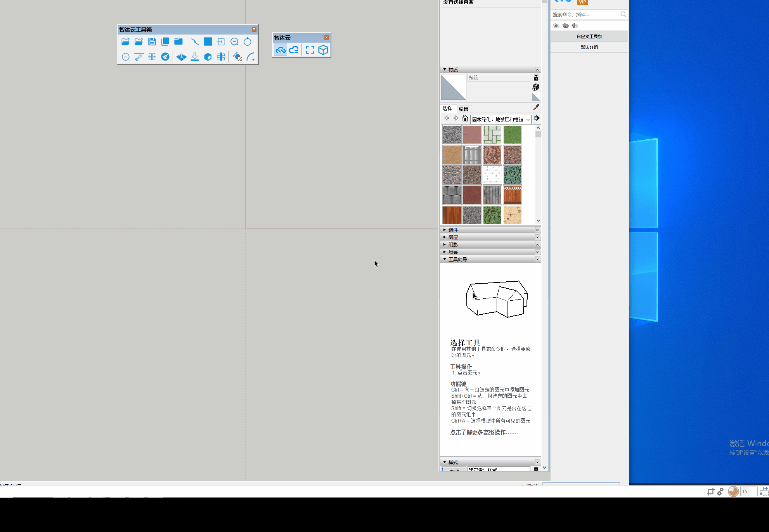Viewport: 769px width, 532px height.
Task: Click the create material icon with plus
Action: pyautogui.click(x=536, y=87)
